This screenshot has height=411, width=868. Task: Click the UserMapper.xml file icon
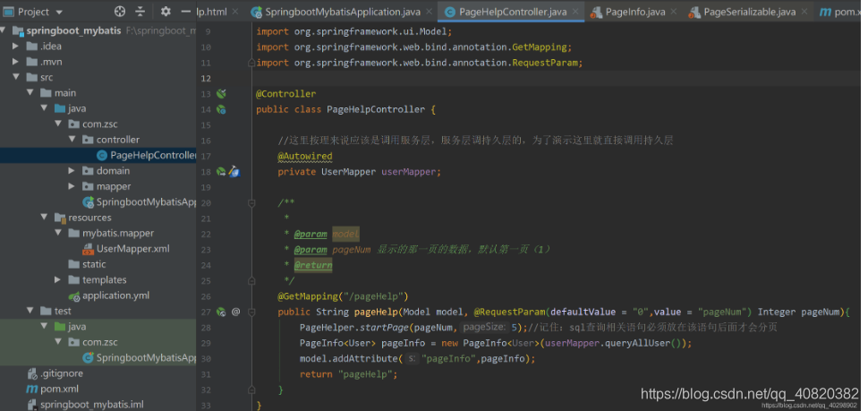pyautogui.click(x=88, y=249)
